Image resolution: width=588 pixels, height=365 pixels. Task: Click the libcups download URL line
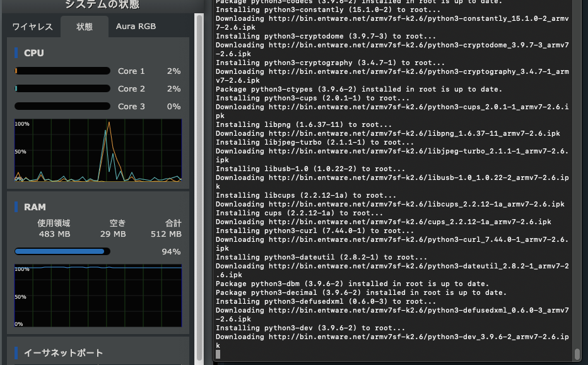[390, 204]
